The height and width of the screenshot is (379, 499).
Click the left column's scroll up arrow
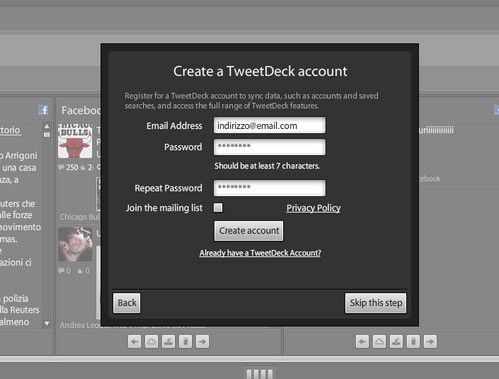[47, 126]
